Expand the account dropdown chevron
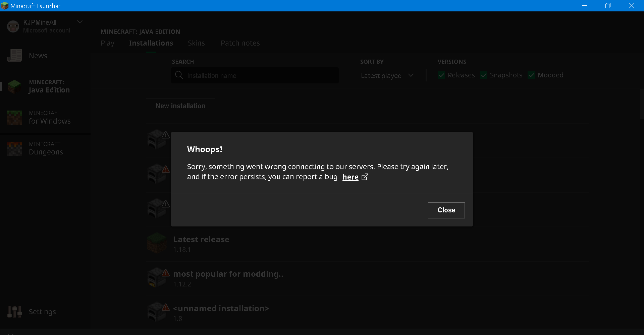Image resolution: width=644 pixels, height=335 pixels. 80,22
